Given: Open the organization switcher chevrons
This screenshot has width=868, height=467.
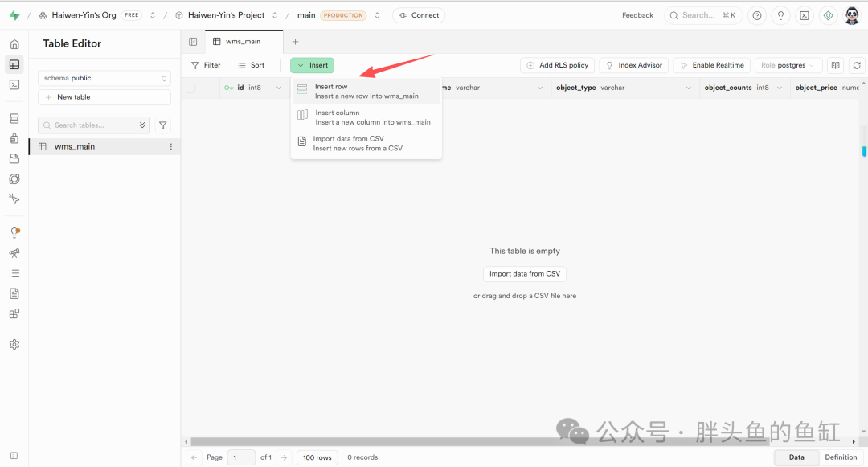Looking at the screenshot, I should 153,15.
